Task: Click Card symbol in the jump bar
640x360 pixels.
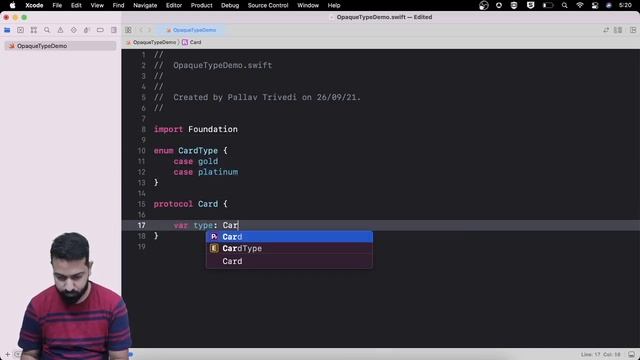Action: pyautogui.click(x=192, y=42)
